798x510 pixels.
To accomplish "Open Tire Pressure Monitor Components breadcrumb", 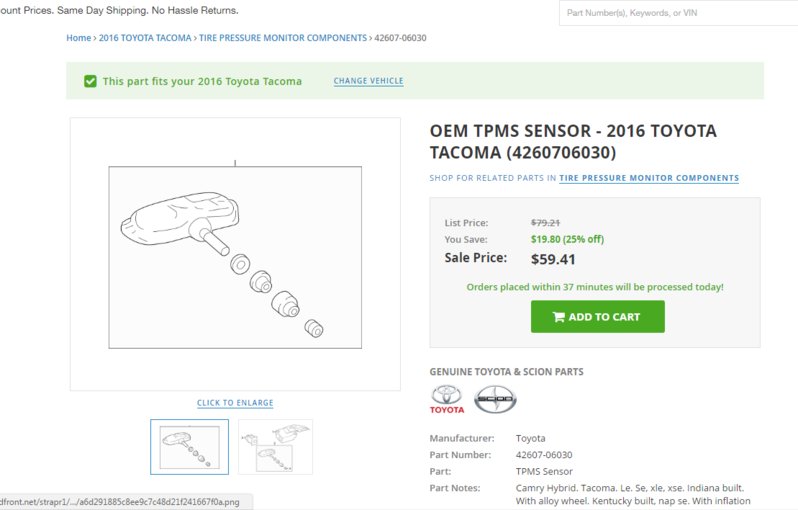I will [x=283, y=38].
